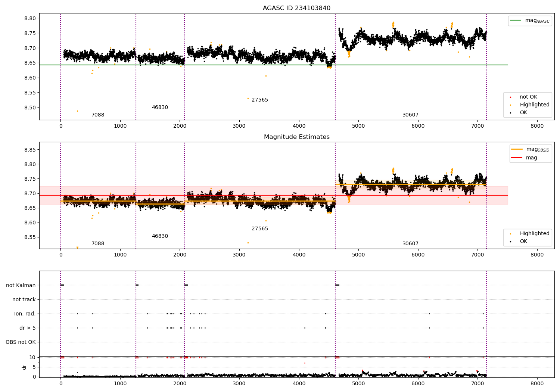Click obsid label 30607 in middle plot
The width and height of the screenshot is (560, 392).
point(410,244)
